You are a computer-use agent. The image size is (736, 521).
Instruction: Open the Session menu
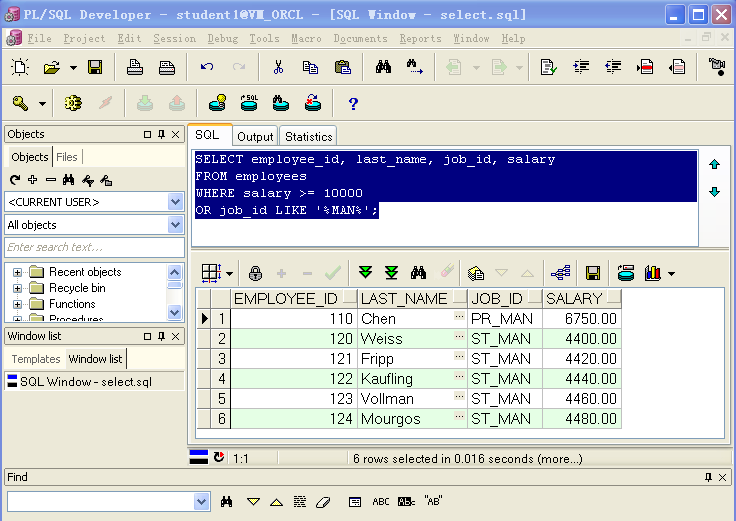click(x=174, y=39)
